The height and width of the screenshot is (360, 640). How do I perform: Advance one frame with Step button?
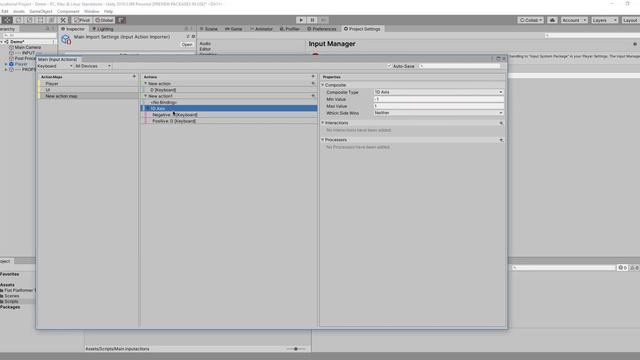click(x=323, y=20)
